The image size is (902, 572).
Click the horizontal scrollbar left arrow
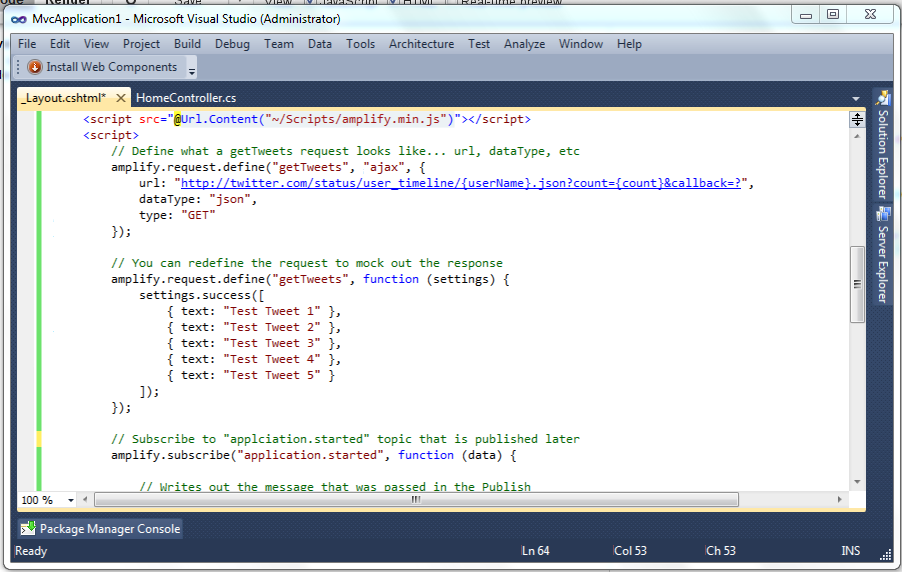(x=85, y=499)
